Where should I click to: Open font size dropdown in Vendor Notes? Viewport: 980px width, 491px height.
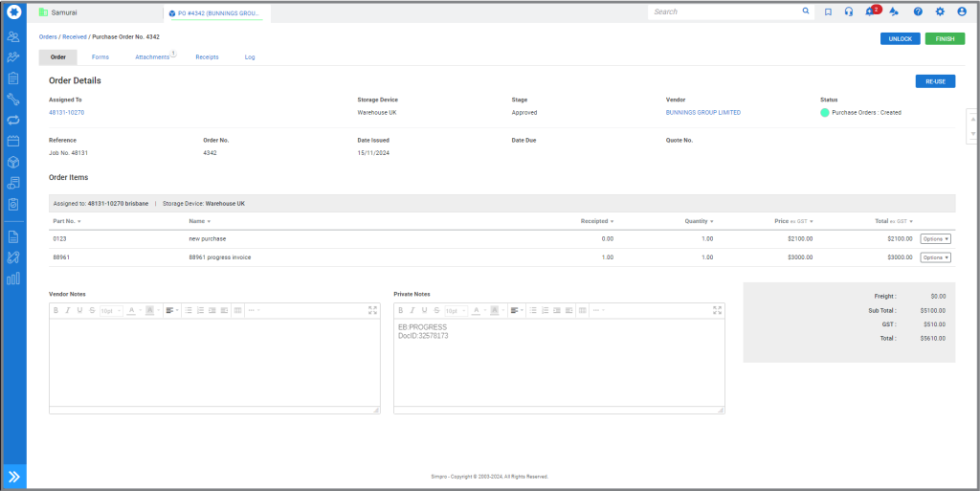(x=111, y=310)
